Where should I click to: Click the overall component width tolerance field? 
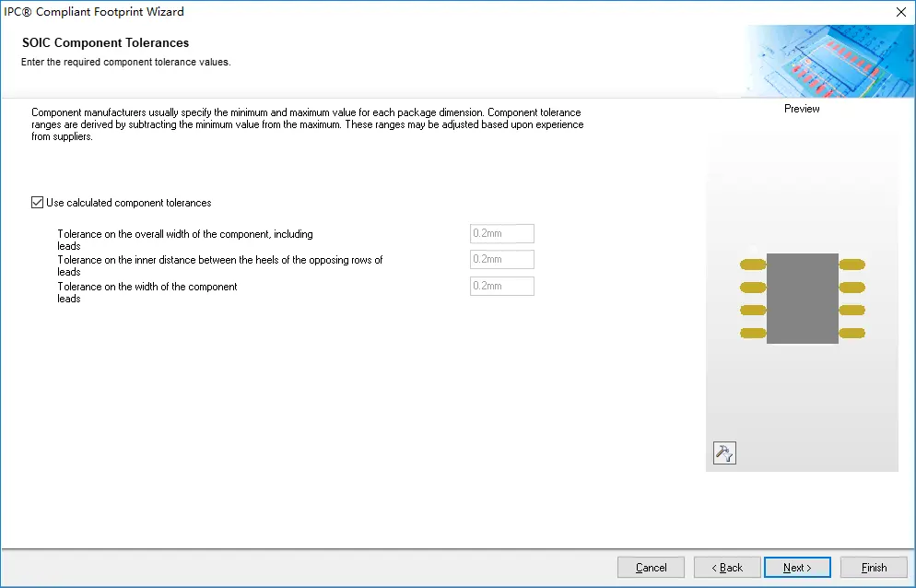[x=501, y=234]
